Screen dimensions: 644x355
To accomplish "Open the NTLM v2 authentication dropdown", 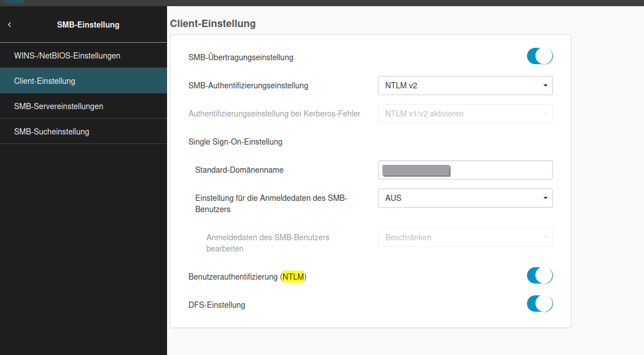I will pos(465,86).
